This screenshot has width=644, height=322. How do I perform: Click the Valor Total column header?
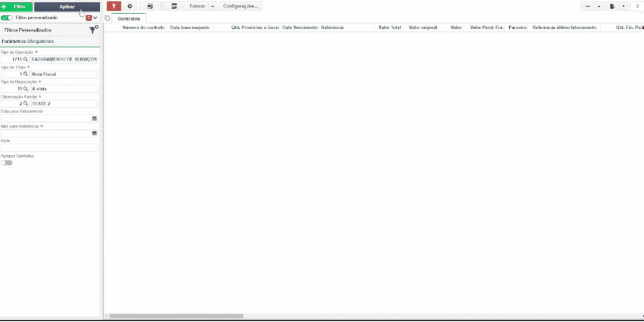click(x=389, y=28)
